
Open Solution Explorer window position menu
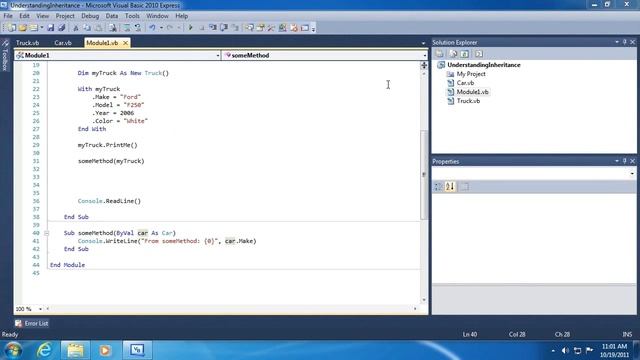click(x=617, y=42)
